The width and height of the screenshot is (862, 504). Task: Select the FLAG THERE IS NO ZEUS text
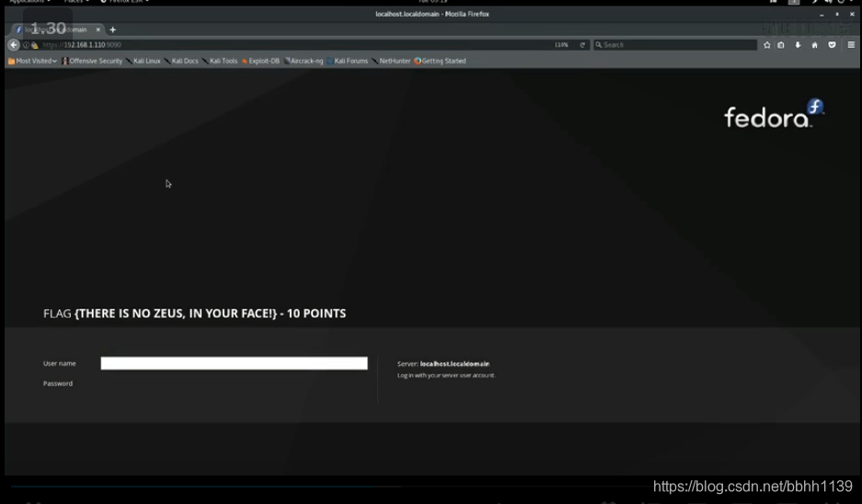click(195, 314)
